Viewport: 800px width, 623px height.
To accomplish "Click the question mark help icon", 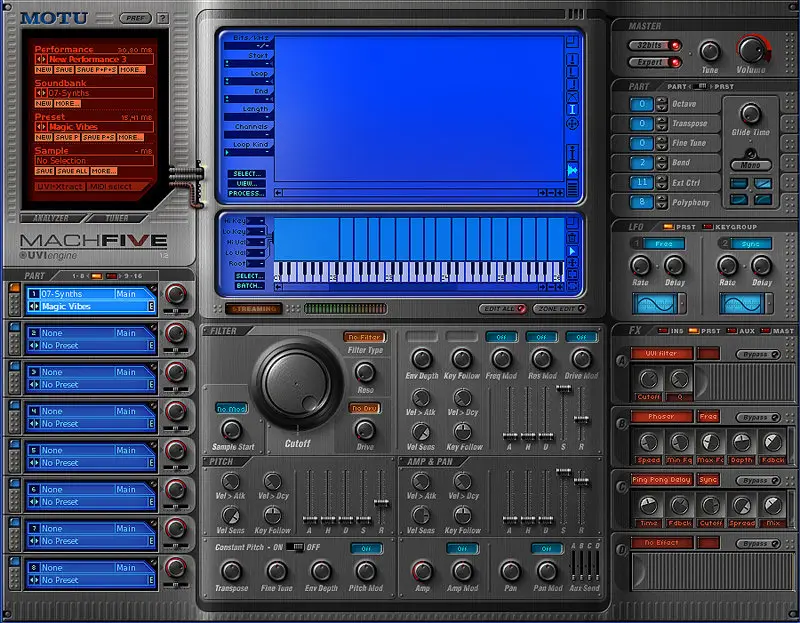I will (162, 18).
